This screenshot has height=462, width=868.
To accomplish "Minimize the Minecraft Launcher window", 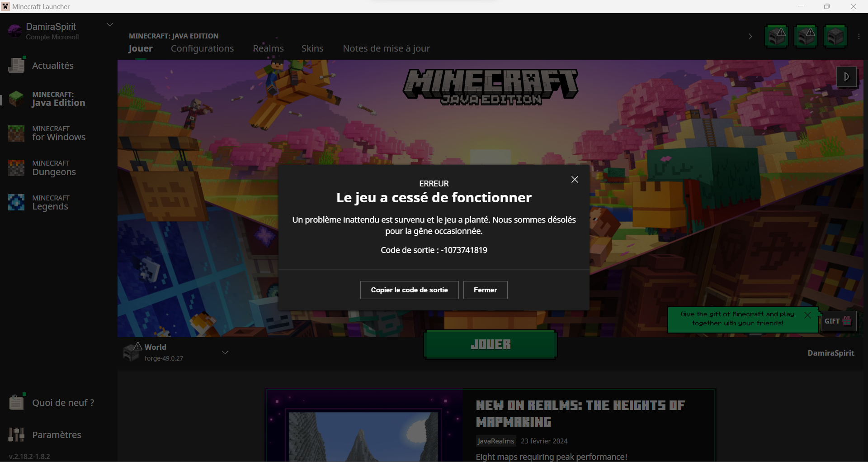I will [x=801, y=6].
